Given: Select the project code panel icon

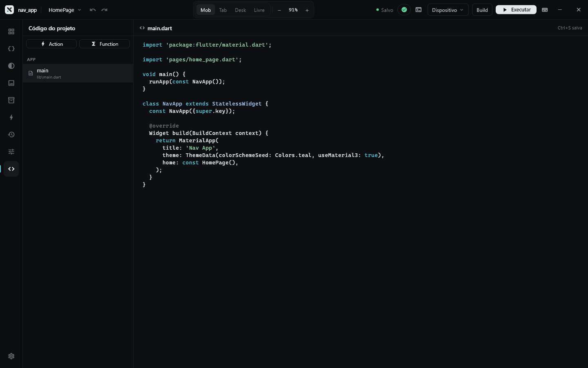Looking at the screenshot, I should pos(11,169).
